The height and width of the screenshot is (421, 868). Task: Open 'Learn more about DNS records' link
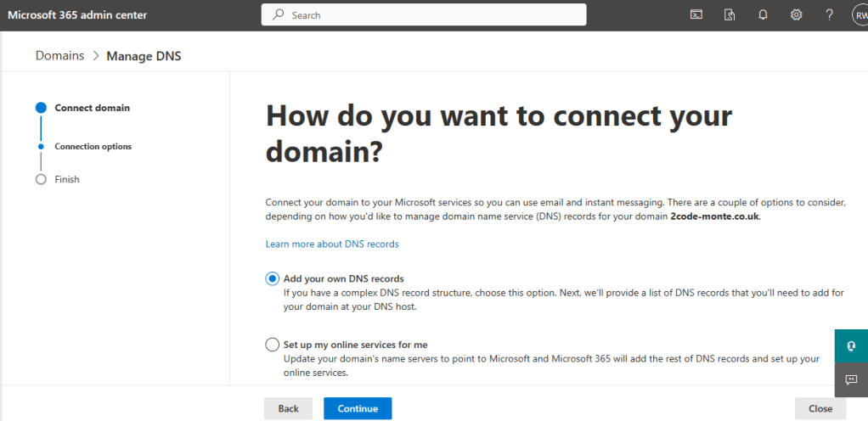331,244
